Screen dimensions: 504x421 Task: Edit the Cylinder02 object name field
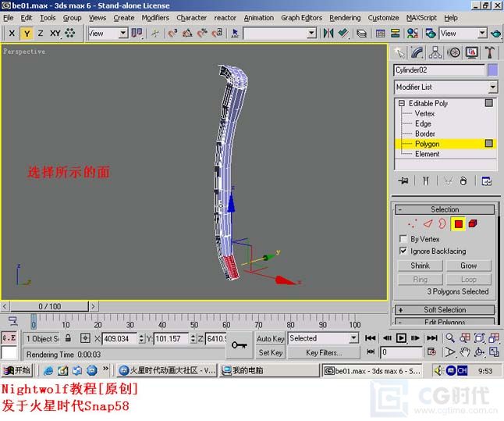[x=439, y=70]
